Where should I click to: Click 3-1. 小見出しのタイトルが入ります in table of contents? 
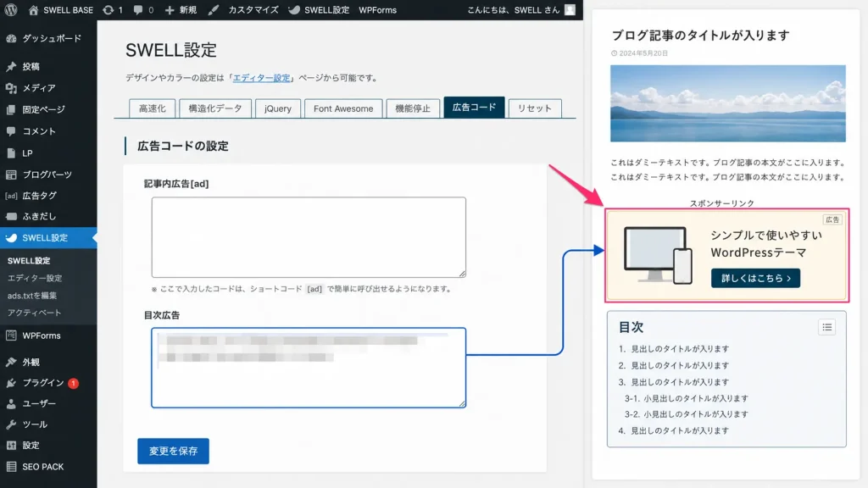click(687, 398)
